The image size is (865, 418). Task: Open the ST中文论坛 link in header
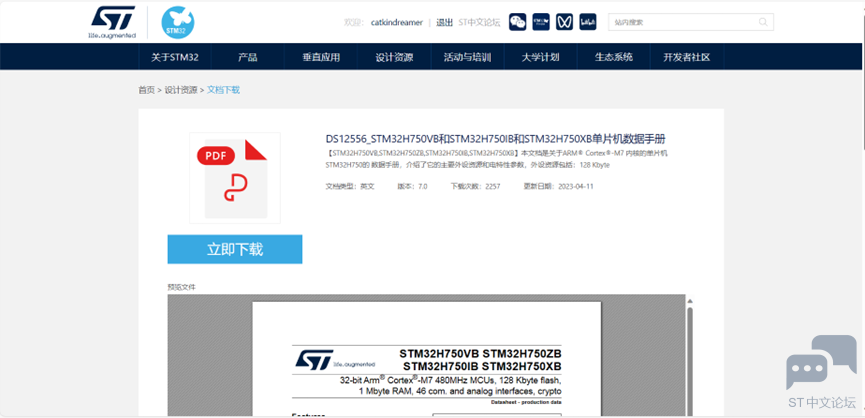[479, 23]
